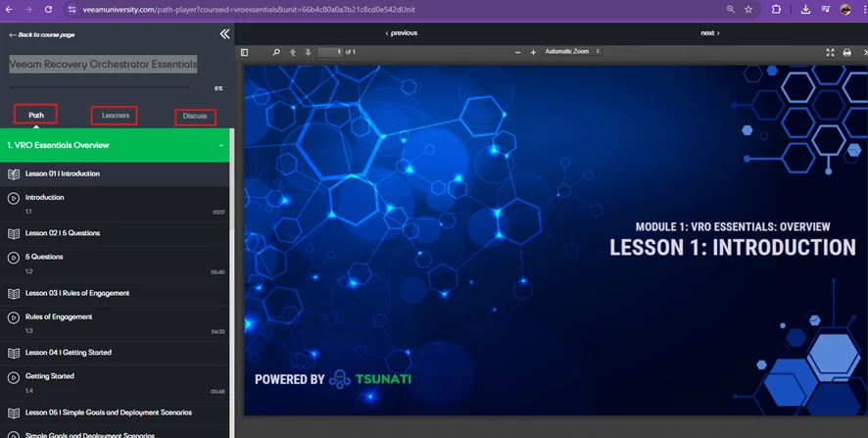Click the book icon beside Lesson 03
Image resolution: width=868 pixels, height=438 pixels.
tap(14, 294)
